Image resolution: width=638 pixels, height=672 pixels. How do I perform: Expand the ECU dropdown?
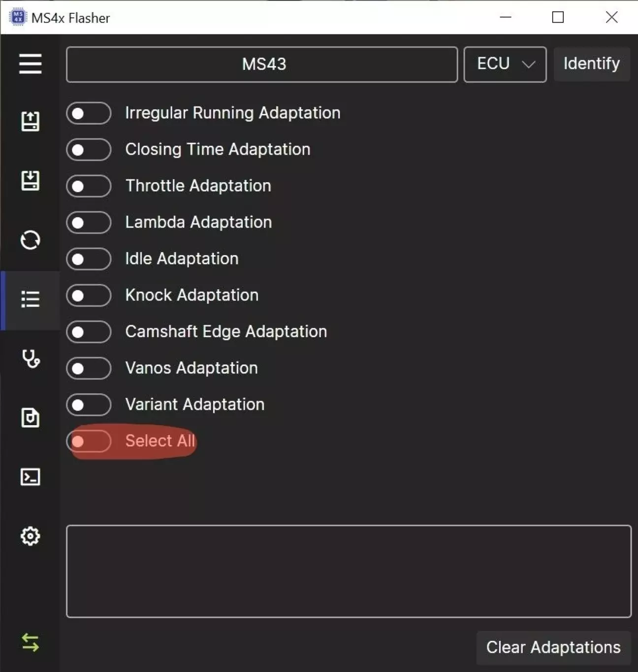pos(505,65)
